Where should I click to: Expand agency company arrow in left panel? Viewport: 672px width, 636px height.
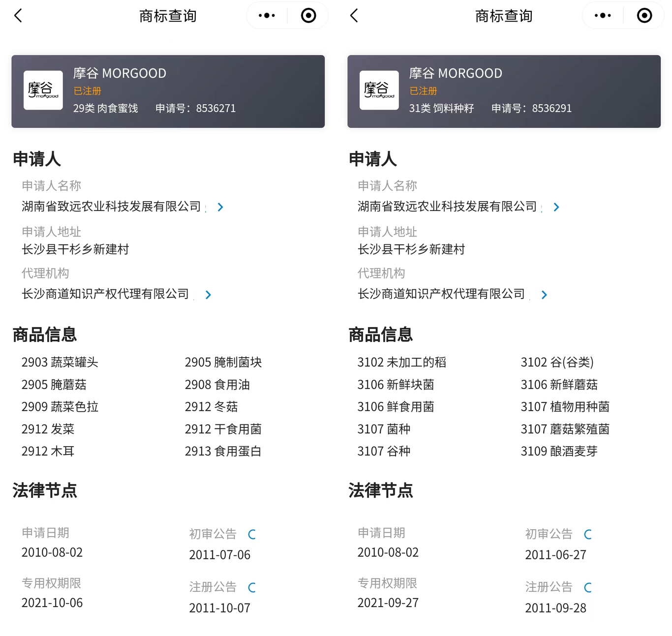[208, 295]
